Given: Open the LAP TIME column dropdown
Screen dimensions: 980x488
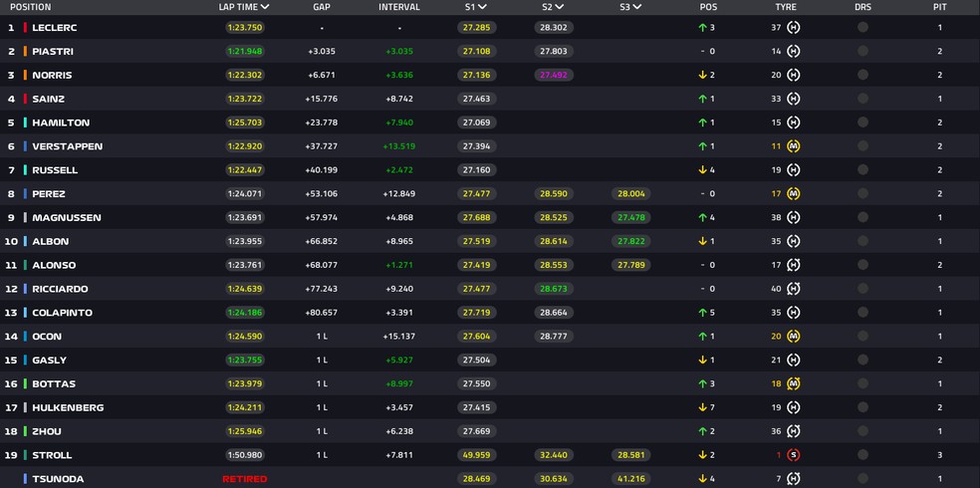Looking at the screenshot, I should point(265,7).
